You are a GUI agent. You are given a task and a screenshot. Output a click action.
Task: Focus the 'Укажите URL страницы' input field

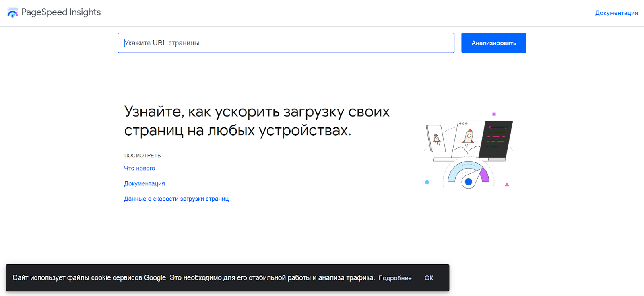pyautogui.click(x=286, y=43)
